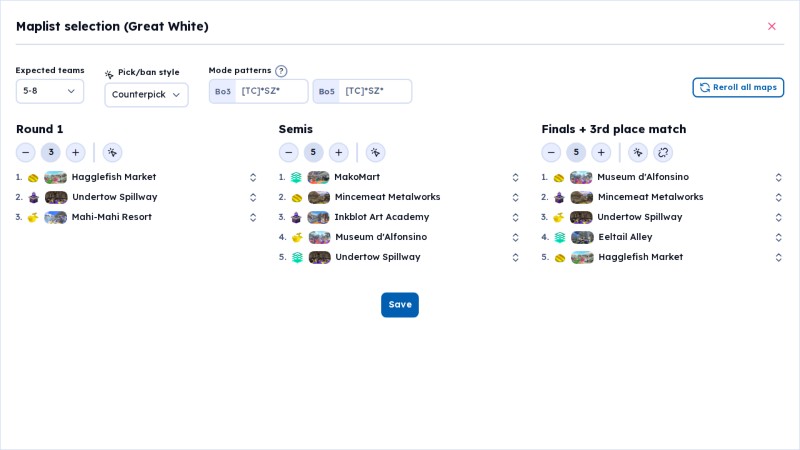Click Inkblot Art Academy stage thumbnail
This screenshot has height=450, width=800.
tap(318, 217)
